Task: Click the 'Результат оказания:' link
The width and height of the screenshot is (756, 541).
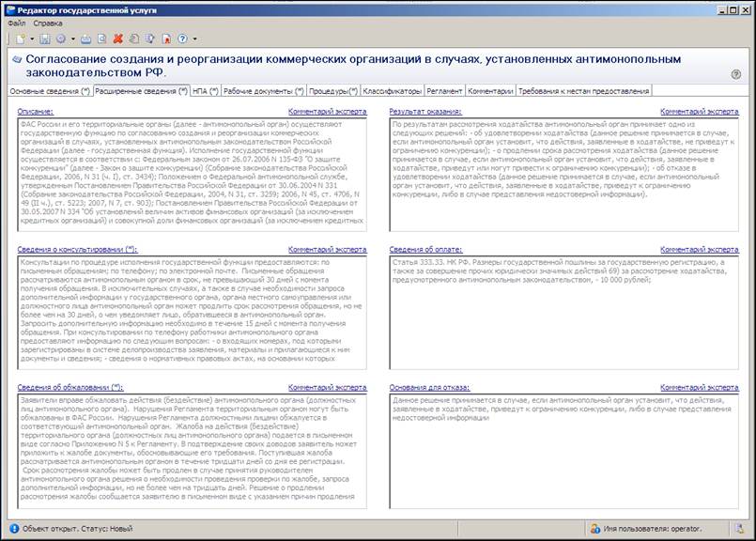Action: coord(425,112)
